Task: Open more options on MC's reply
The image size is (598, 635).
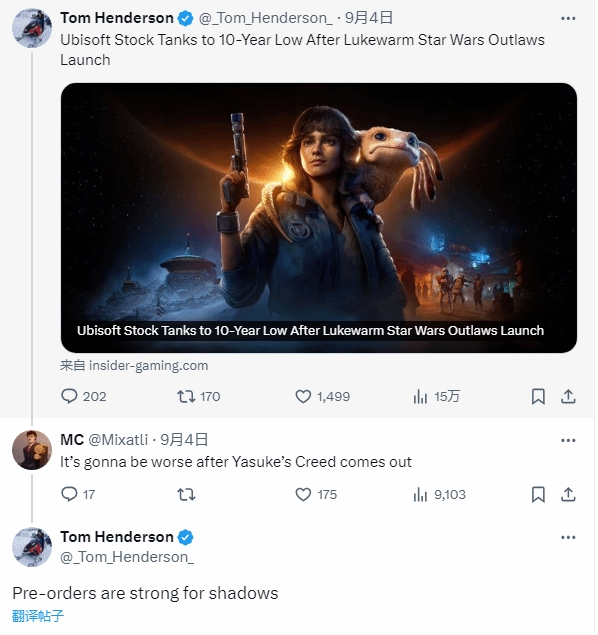Action: click(x=568, y=441)
